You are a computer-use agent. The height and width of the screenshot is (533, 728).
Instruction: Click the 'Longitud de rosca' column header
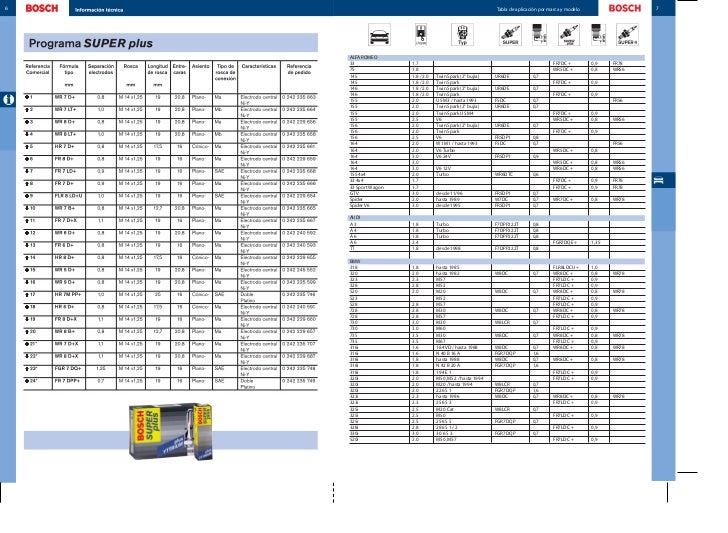158,69
